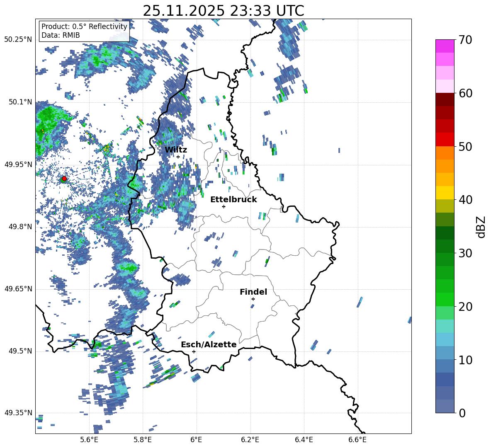491x448 pixels.
Task: Click the 6.2°E longitude label
Action: [250, 440]
